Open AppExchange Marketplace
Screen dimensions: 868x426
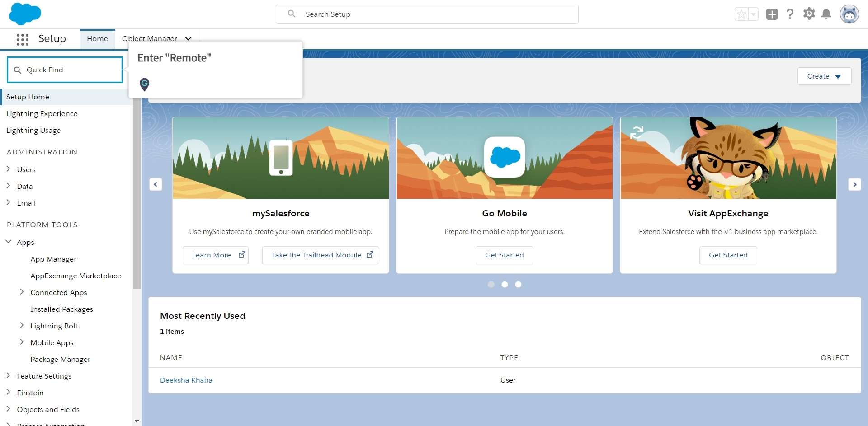(x=75, y=276)
